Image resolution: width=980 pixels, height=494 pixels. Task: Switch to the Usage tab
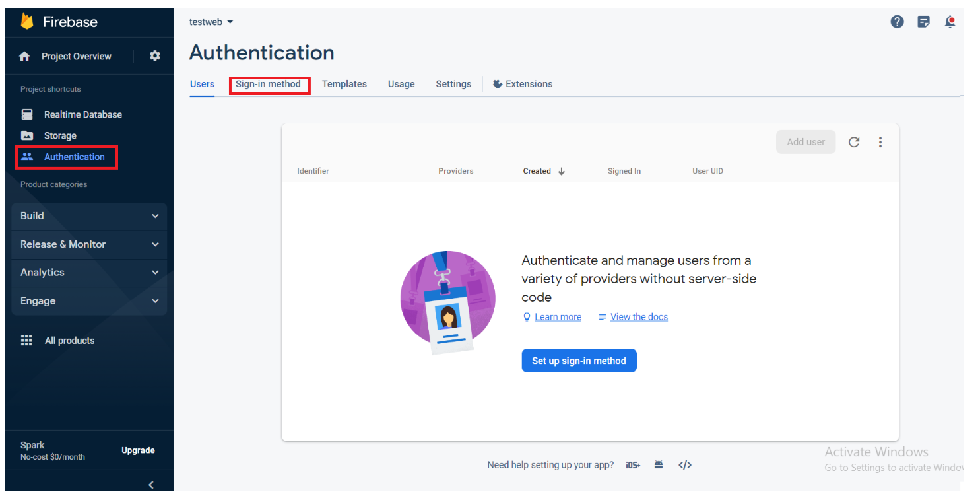401,84
